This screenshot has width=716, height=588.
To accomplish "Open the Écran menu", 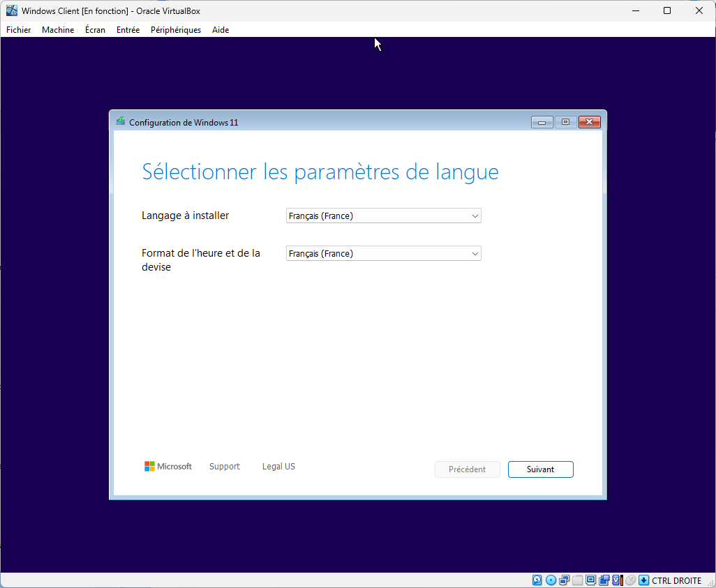I will click(x=95, y=30).
